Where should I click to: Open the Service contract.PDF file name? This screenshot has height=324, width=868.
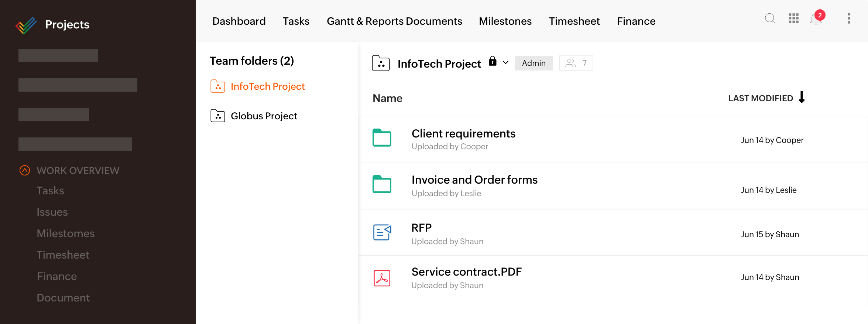[x=466, y=272]
